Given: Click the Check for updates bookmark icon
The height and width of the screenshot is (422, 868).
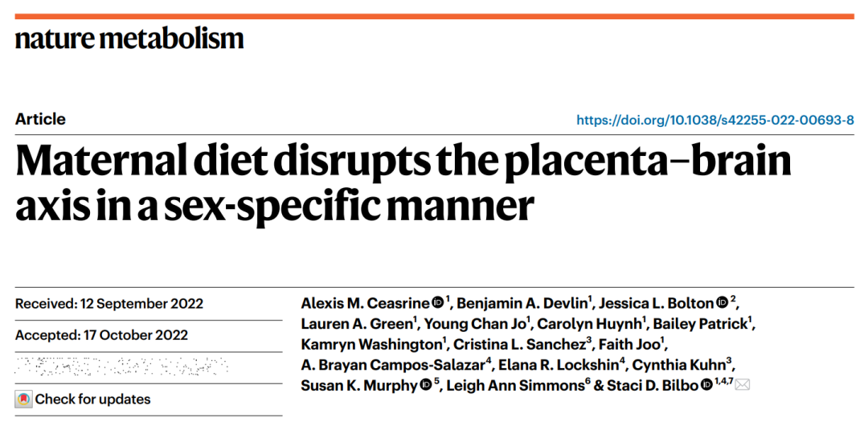Looking at the screenshot, I should 23,399.
